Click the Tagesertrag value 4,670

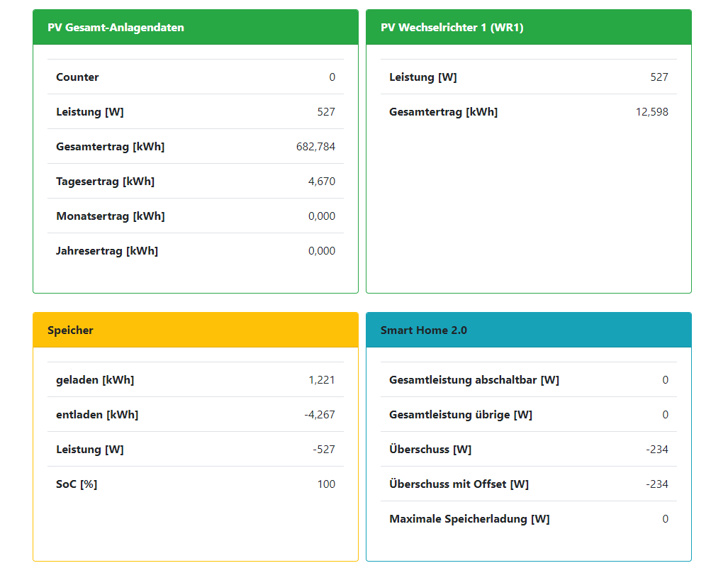(322, 182)
